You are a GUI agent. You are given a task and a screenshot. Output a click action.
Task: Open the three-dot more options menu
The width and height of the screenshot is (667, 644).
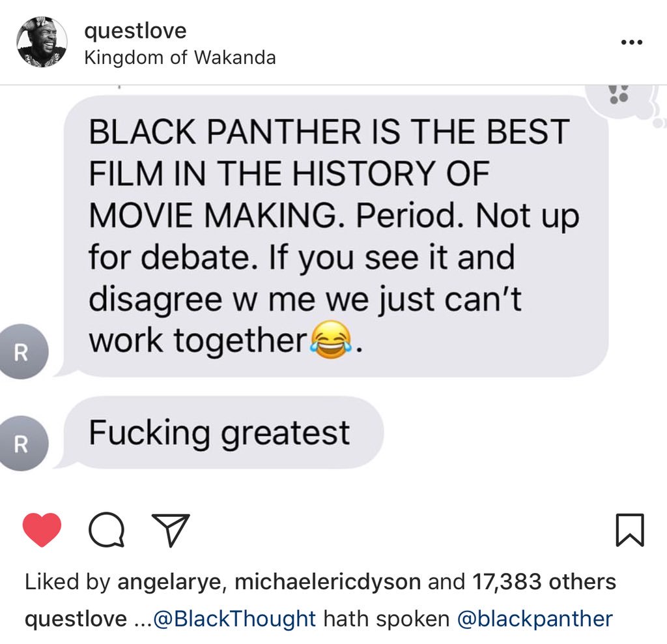[x=631, y=42]
